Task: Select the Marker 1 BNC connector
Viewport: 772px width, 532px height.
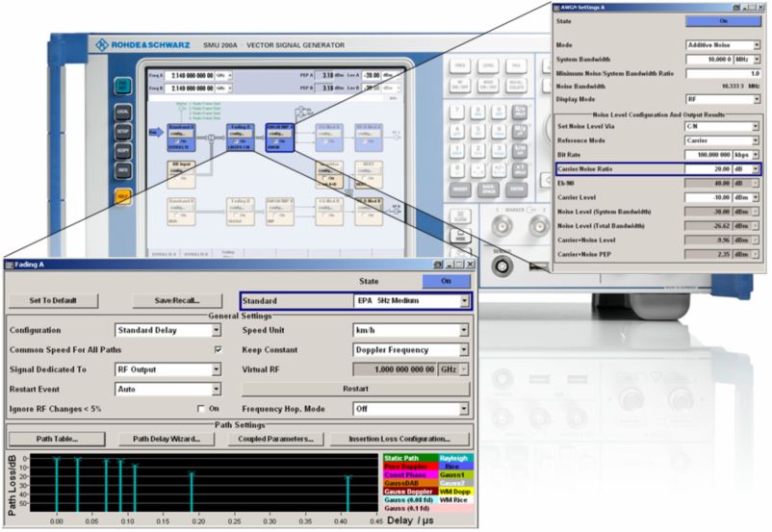Action: (502, 226)
